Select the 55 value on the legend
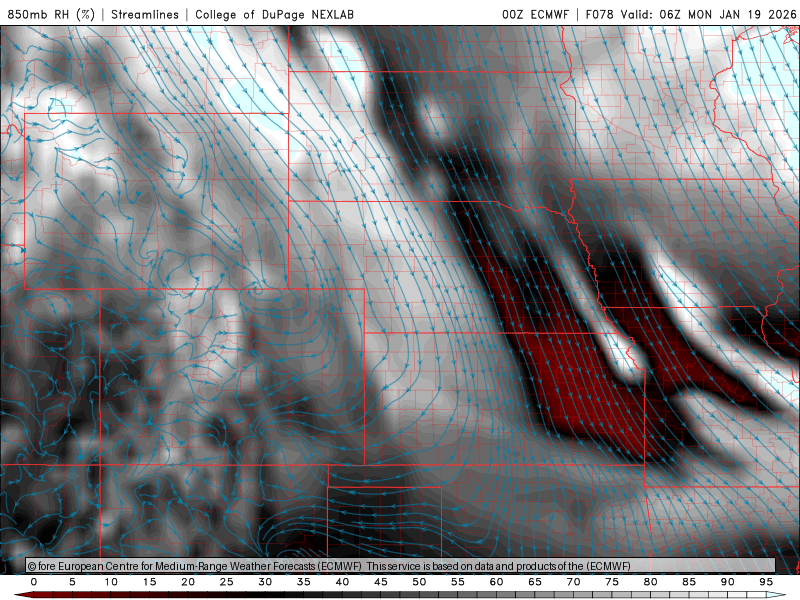 coord(458,582)
